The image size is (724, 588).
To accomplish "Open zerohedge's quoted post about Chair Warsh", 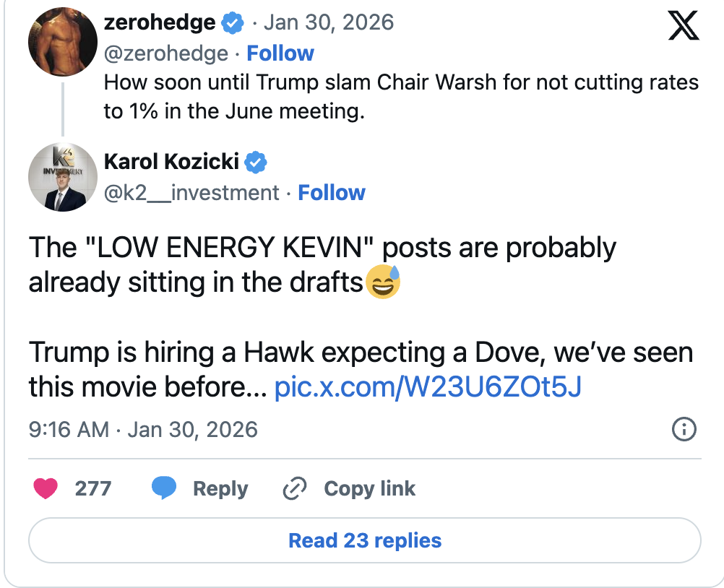I will point(401,97).
